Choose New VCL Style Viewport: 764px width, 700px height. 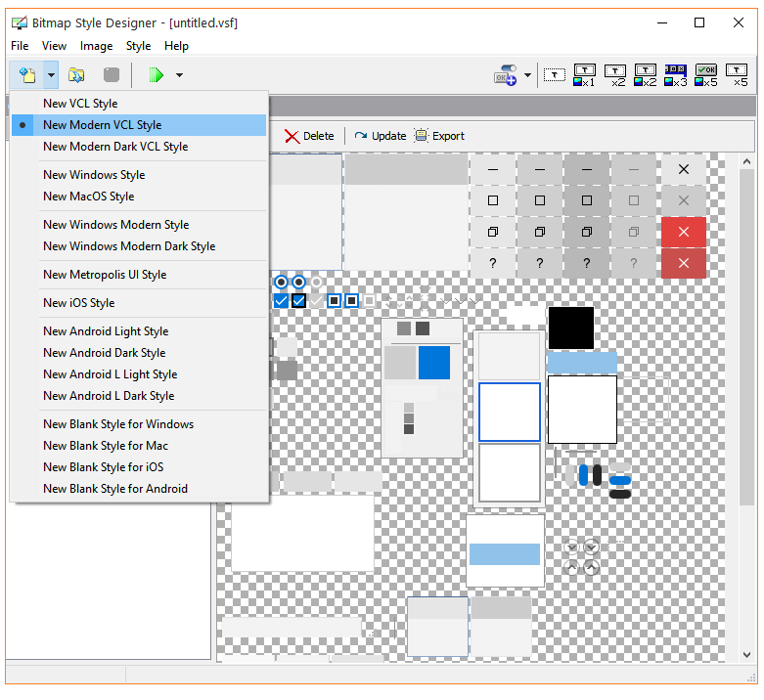139,104
